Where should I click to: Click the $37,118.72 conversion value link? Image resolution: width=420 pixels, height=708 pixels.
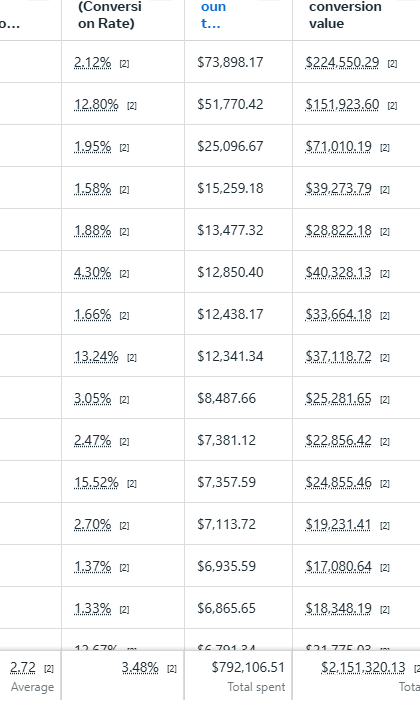(339, 356)
